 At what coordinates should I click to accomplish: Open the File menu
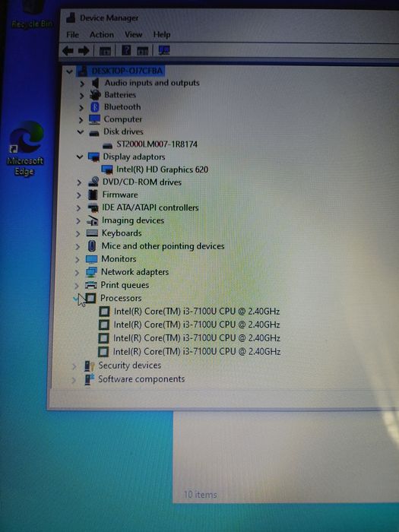[73, 35]
